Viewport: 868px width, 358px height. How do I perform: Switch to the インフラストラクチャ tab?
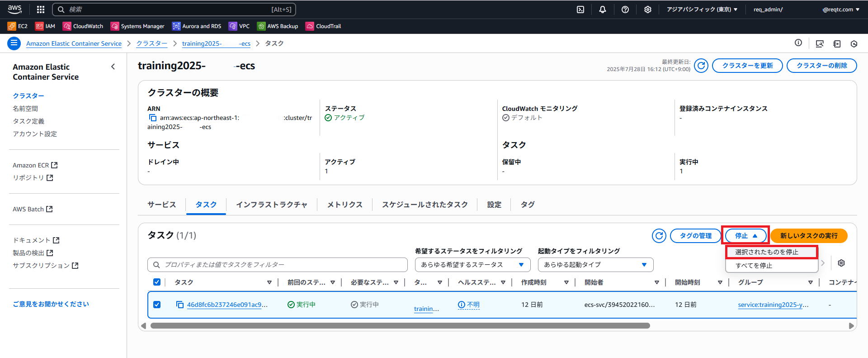(x=272, y=205)
